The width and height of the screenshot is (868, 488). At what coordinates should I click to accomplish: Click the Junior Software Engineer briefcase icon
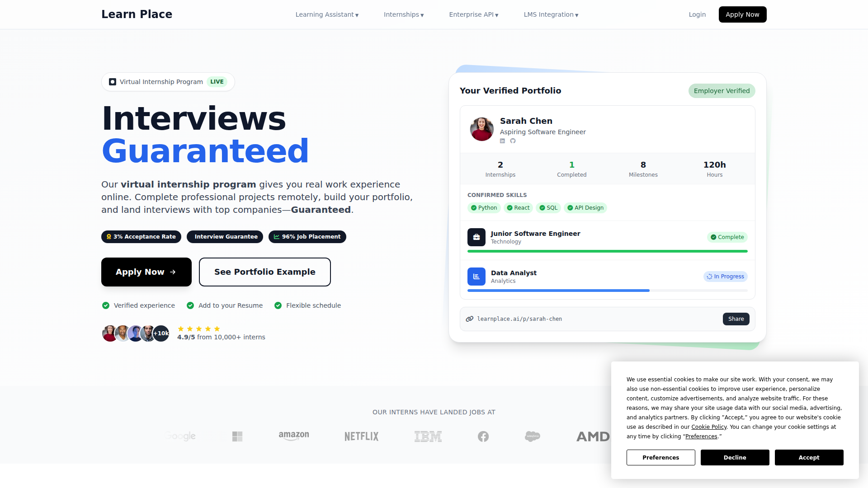[476, 237]
